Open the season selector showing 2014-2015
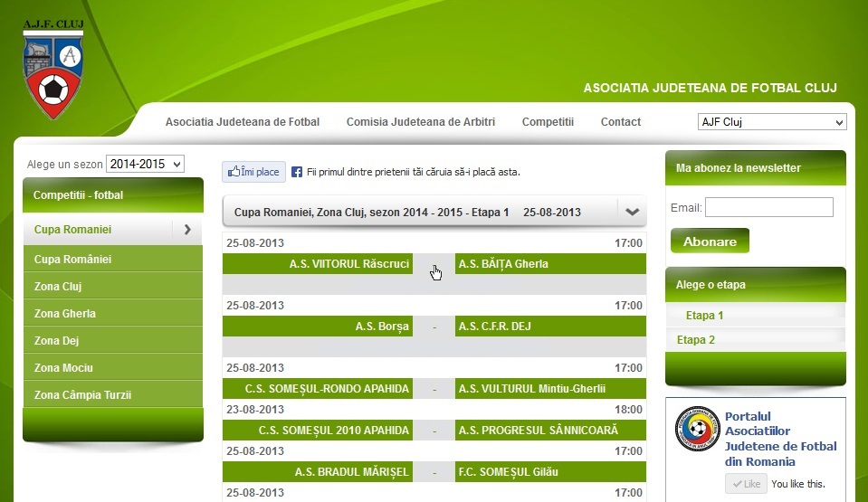868x502 pixels. click(x=145, y=165)
